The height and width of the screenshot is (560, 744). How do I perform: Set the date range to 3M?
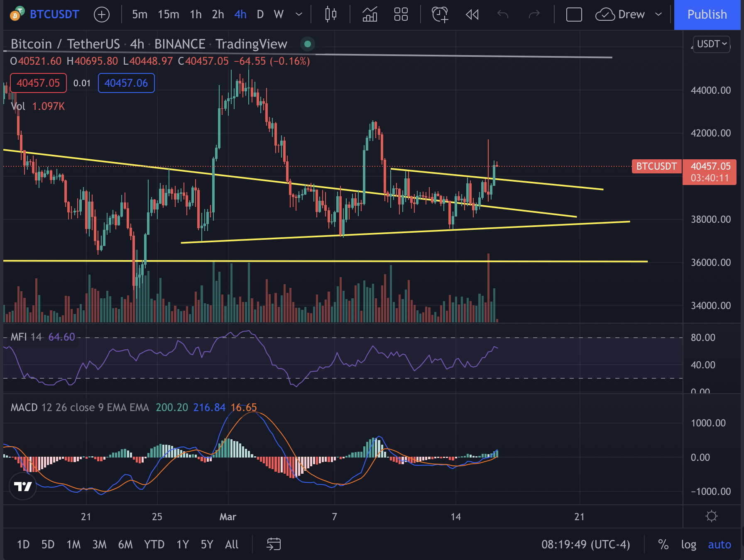(99, 544)
